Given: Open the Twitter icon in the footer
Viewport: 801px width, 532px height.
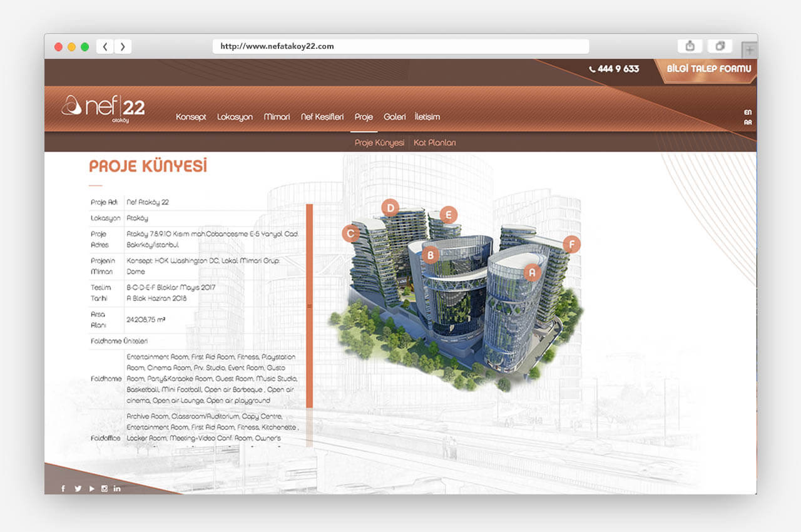Looking at the screenshot, I should click(77, 488).
